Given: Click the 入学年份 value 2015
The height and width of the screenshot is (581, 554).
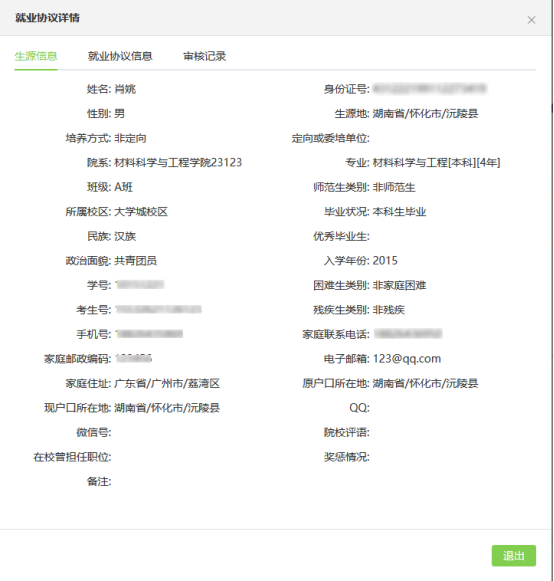Looking at the screenshot, I should pos(385,261).
